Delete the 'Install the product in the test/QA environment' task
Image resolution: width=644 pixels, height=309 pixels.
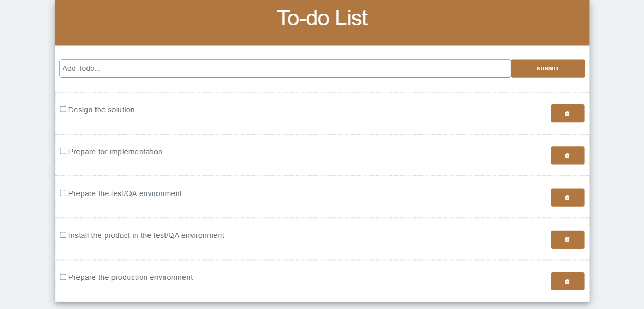(x=567, y=239)
